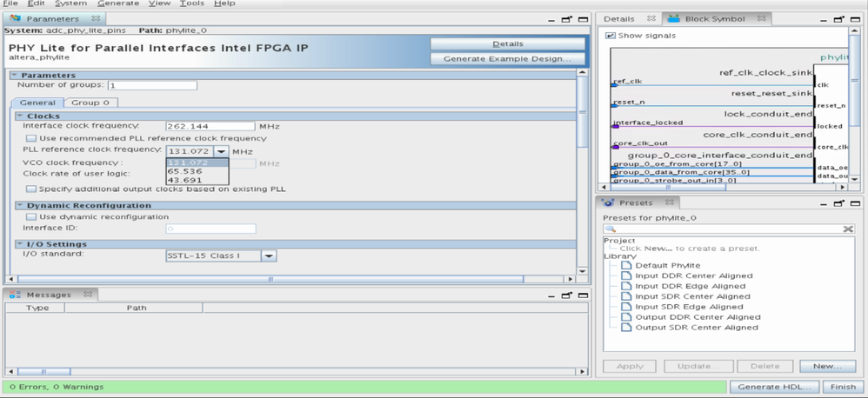
Task: Select Output SDR Center Aligned preset
Action: tap(697, 328)
